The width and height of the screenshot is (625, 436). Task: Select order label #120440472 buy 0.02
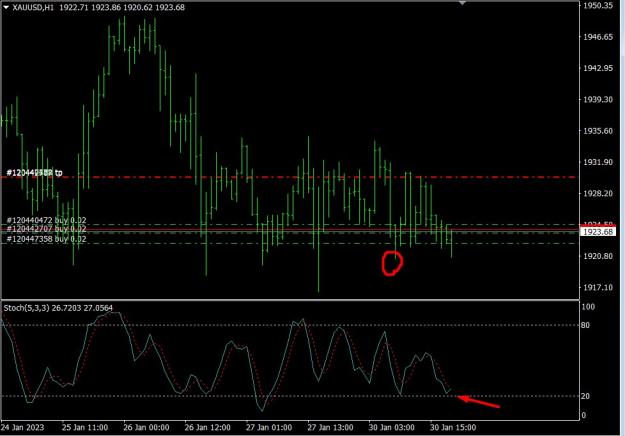pos(46,220)
